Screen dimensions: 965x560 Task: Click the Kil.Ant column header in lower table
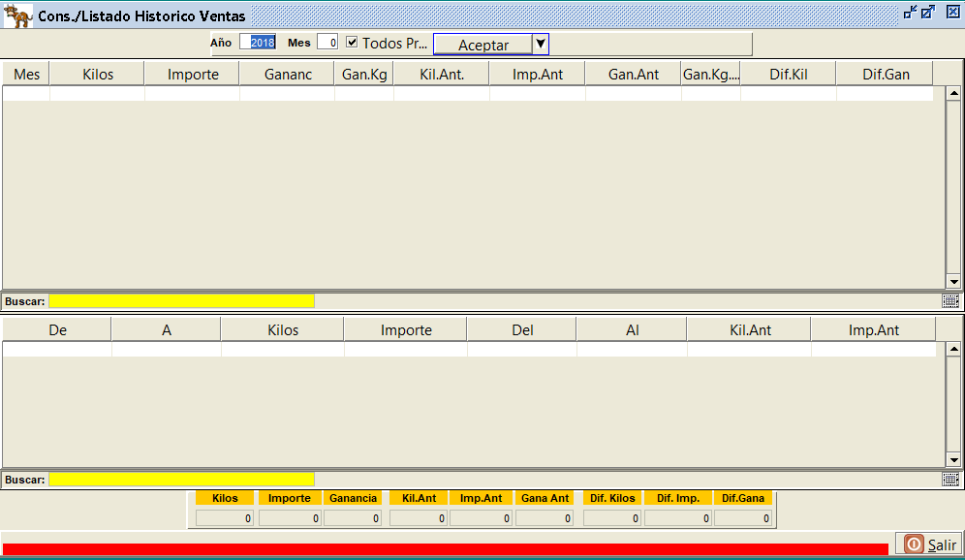point(750,329)
